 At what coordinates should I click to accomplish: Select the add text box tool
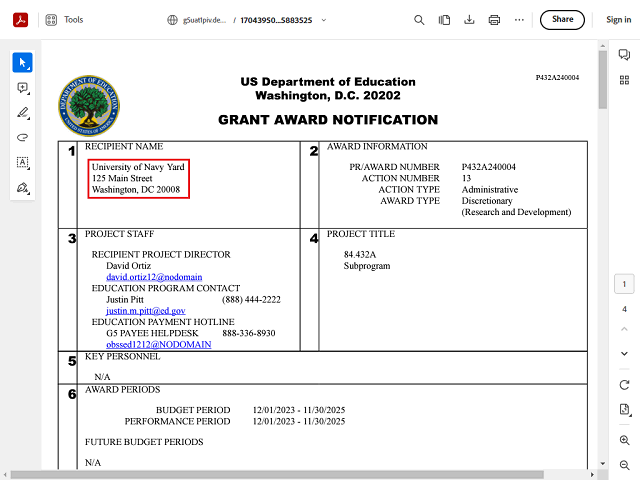[22, 162]
